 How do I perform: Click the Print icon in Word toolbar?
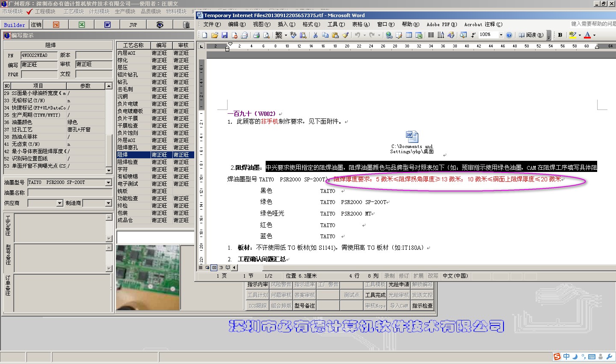tap(256, 35)
